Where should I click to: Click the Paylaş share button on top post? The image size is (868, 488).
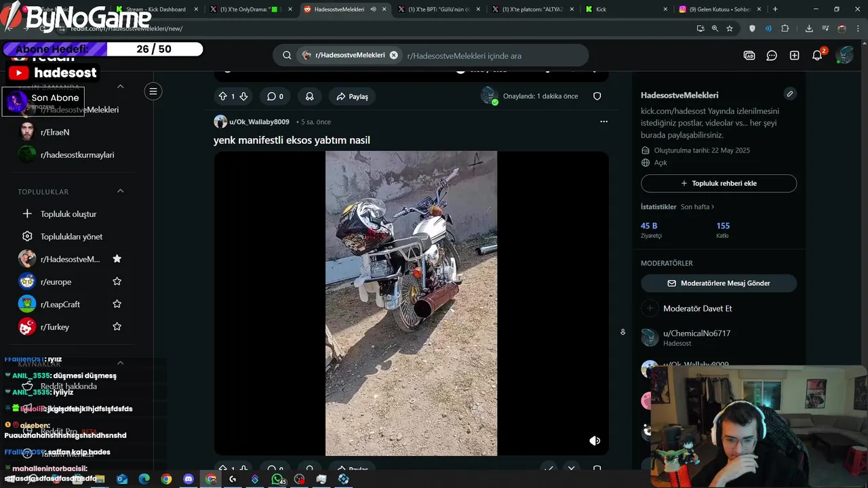click(x=352, y=96)
